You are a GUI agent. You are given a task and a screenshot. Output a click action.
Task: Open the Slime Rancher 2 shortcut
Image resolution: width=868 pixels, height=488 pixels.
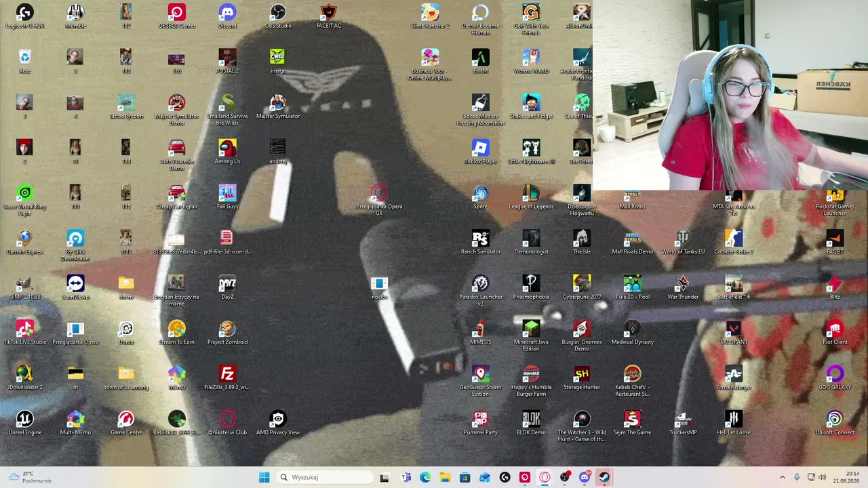click(x=430, y=17)
